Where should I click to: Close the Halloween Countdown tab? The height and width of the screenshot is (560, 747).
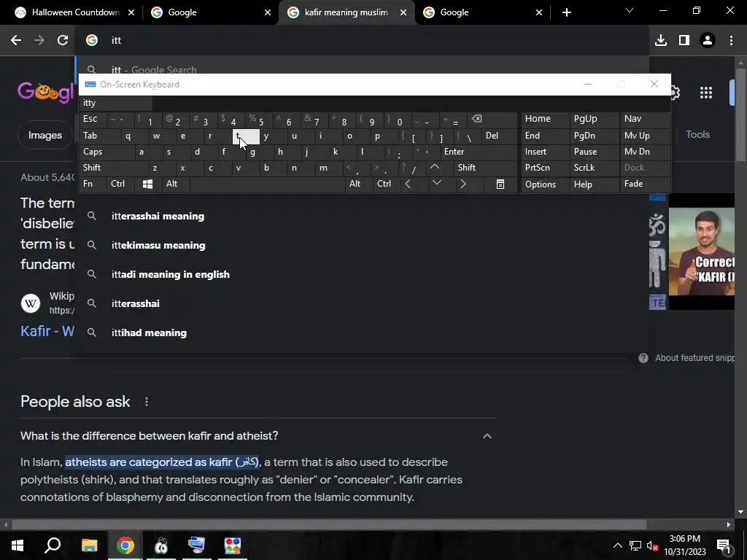click(x=131, y=12)
